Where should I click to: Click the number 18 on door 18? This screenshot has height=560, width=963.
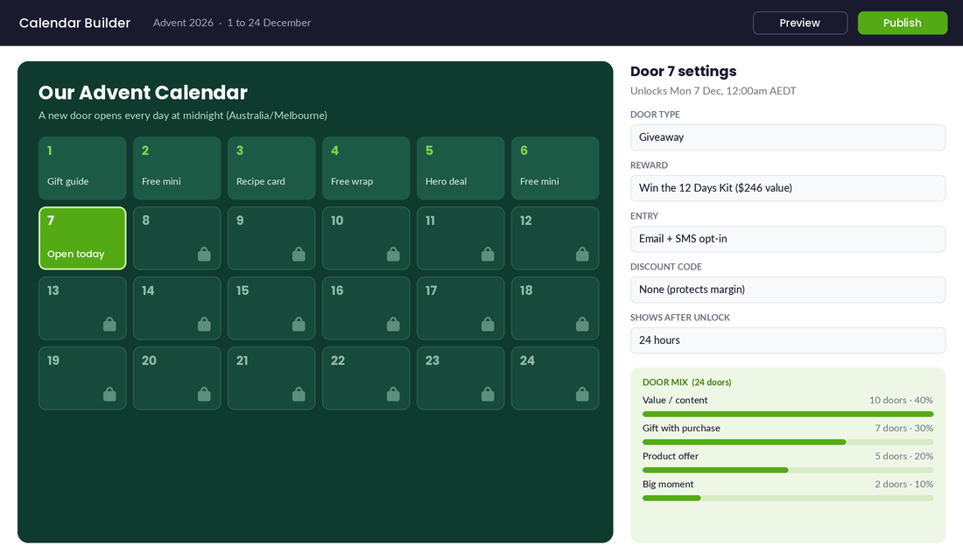click(526, 290)
